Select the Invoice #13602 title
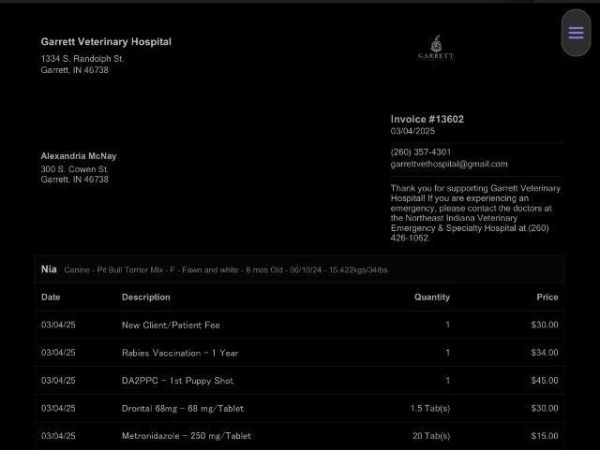The width and height of the screenshot is (600, 450). click(x=427, y=119)
